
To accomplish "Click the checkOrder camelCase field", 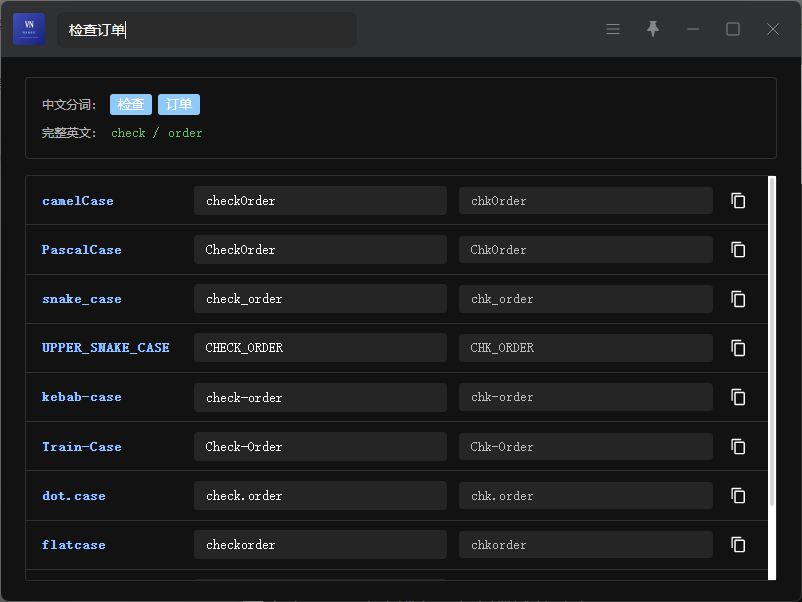I will (x=320, y=200).
